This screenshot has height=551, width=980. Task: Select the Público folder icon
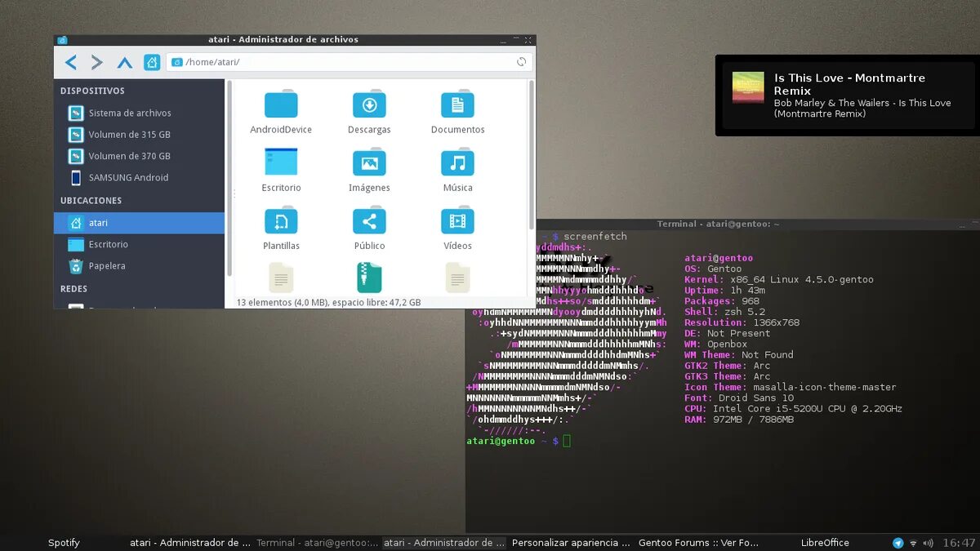pyautogui.click(x=369, y=220)
